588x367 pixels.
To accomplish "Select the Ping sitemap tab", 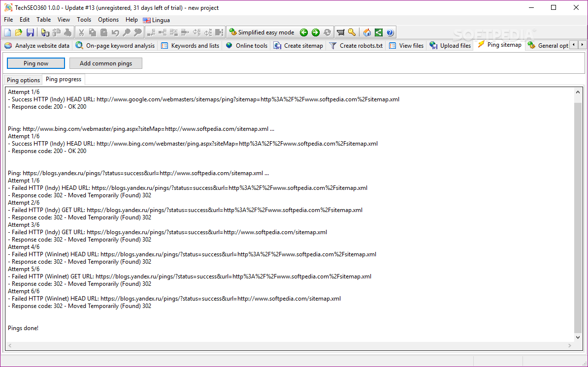I will tap(499, 45).
